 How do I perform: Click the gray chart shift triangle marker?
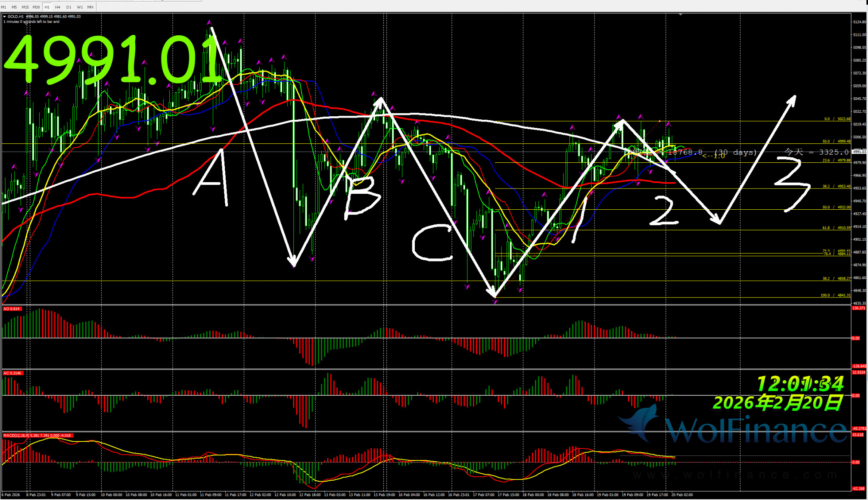coord(680,14)
